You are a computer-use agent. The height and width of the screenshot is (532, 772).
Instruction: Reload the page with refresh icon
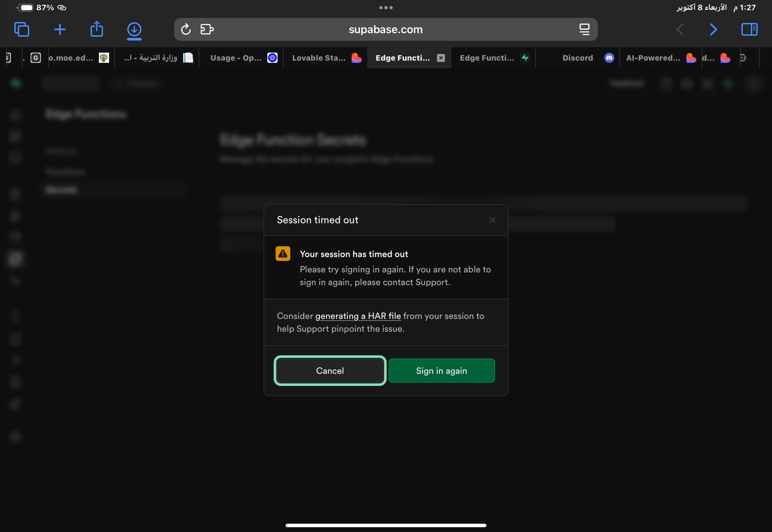186,29
